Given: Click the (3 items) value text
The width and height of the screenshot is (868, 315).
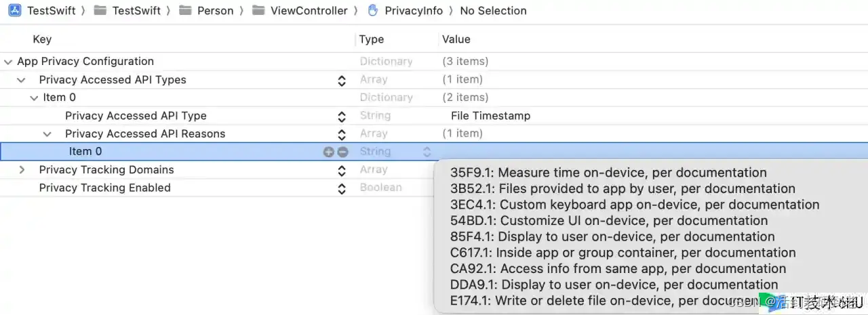Looking at the screenshot, I should point(465,62).
